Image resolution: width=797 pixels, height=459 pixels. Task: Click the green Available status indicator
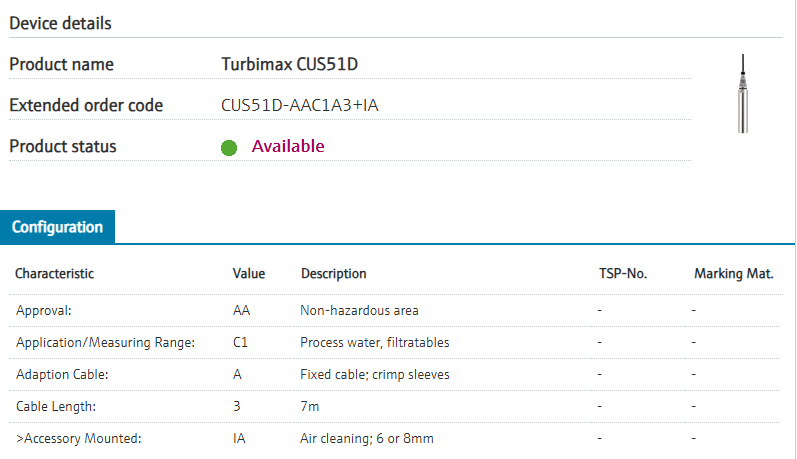228,148
